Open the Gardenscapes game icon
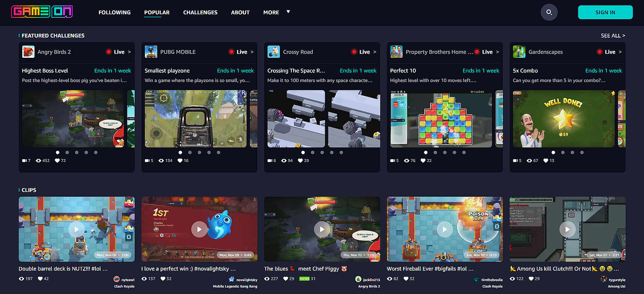This screenshot has height=294, width=644. 519,52
